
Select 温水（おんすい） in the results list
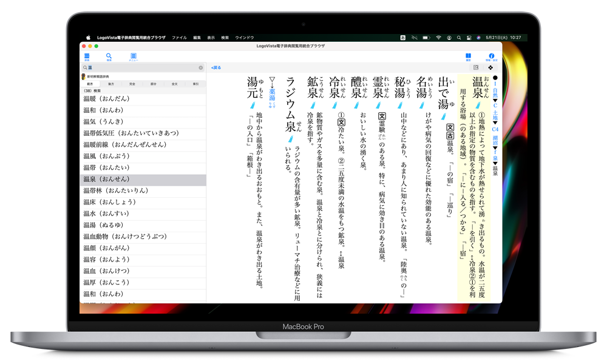coord(143,214)
